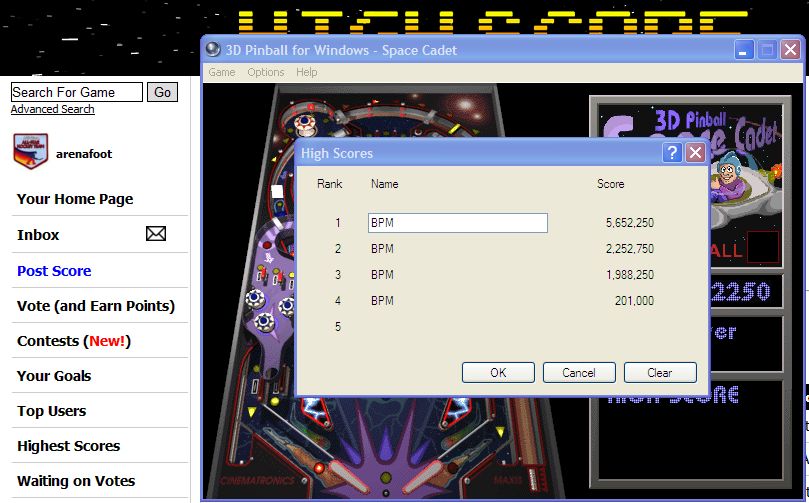809x503 pixels.
Task: Click the Clear scores button
Action: (x=660, y=372)
